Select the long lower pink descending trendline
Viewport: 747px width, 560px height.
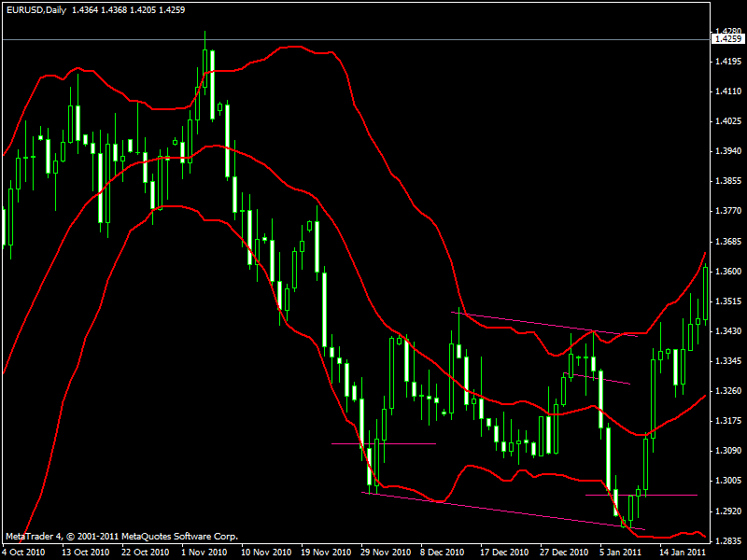(503, 511)
